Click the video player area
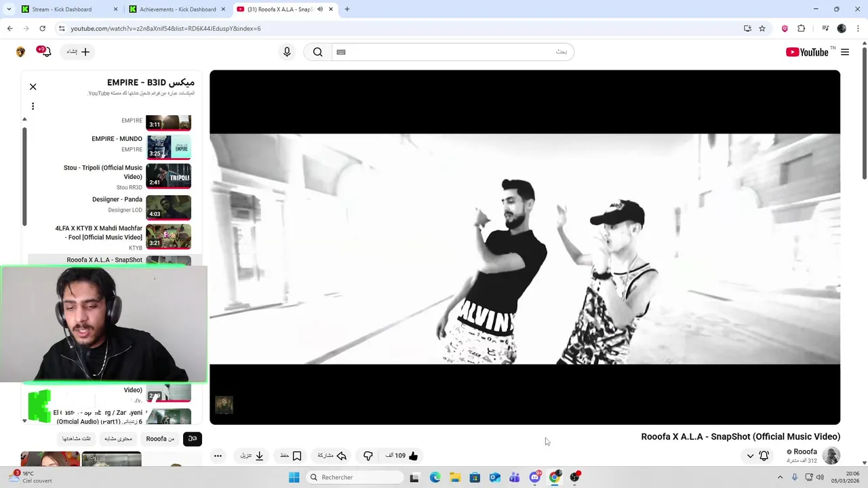The image size is (868, 488). 525,247
